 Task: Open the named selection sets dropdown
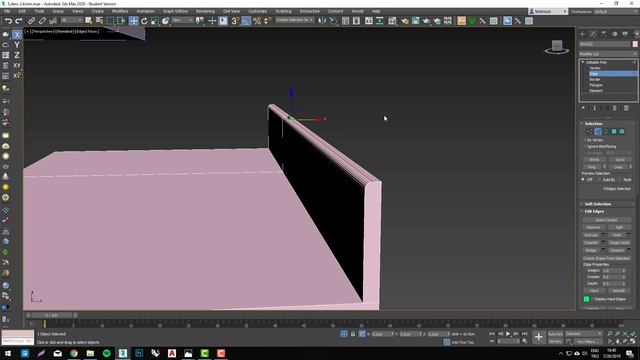click(295, 20)
